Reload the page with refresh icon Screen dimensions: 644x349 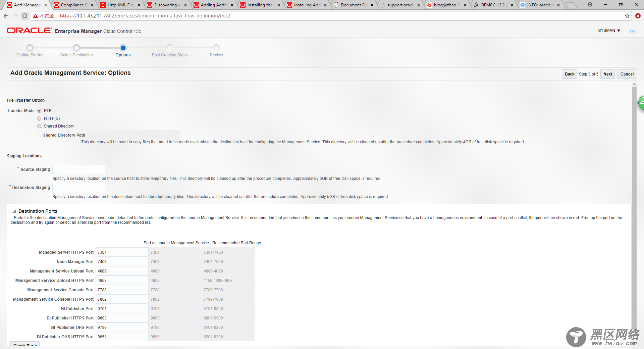(25, 16)
